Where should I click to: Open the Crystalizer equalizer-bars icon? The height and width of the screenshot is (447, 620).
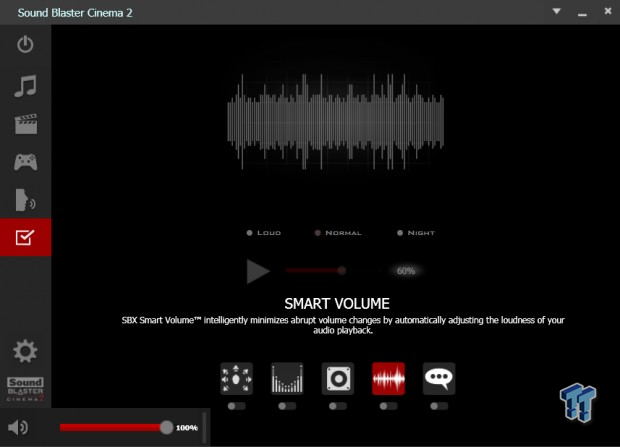[x=287, y=379]
